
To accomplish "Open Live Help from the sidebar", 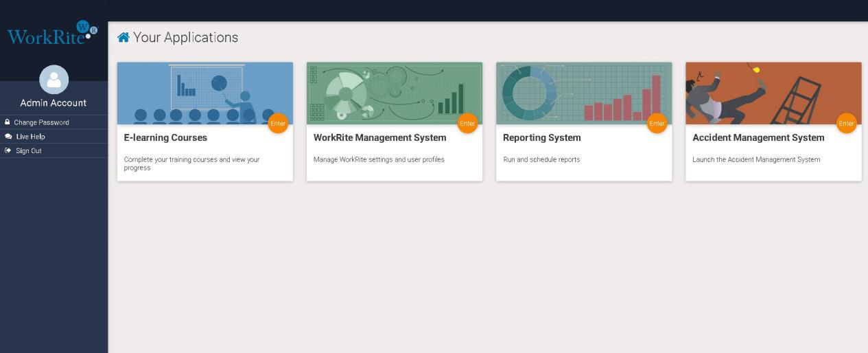I will click(x=30, y=137).
